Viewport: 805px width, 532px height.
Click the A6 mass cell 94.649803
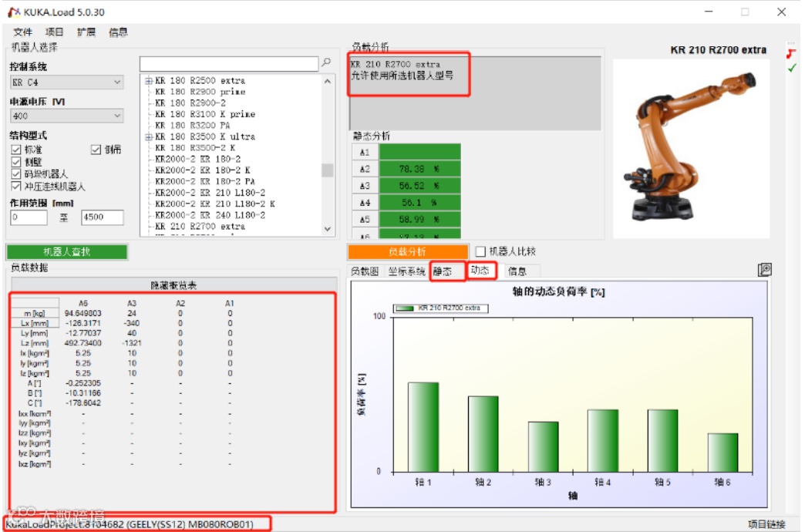[x=83, y=313]
